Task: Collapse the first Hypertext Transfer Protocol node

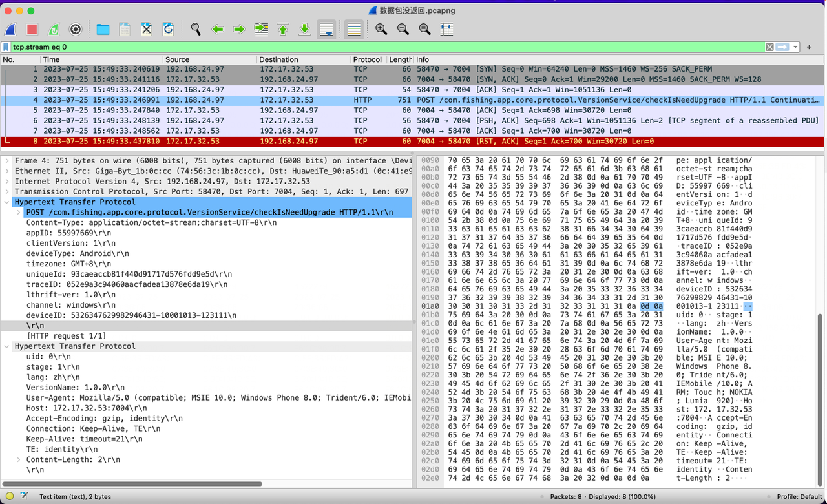Action: click(x=7, y=202)
